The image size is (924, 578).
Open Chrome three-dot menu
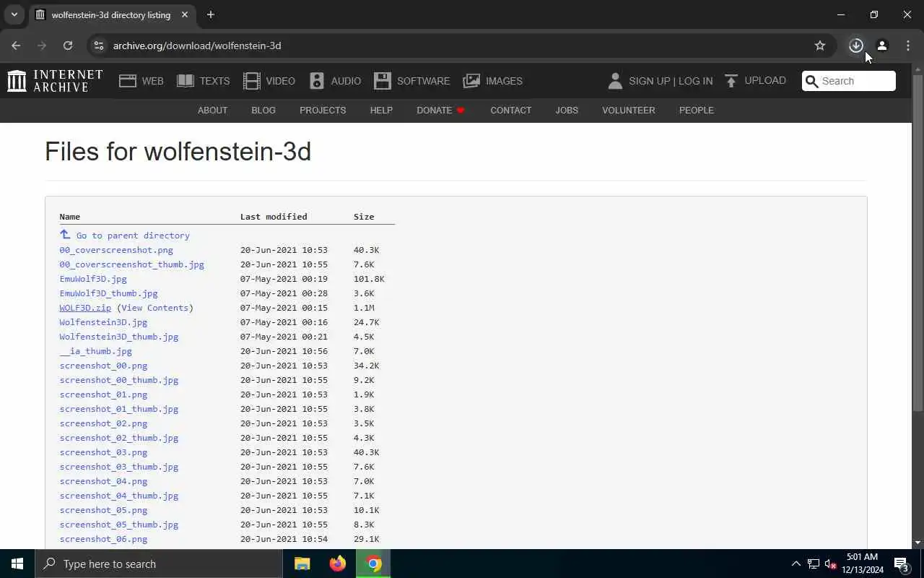pyautogui.click(x=908, y=46)
